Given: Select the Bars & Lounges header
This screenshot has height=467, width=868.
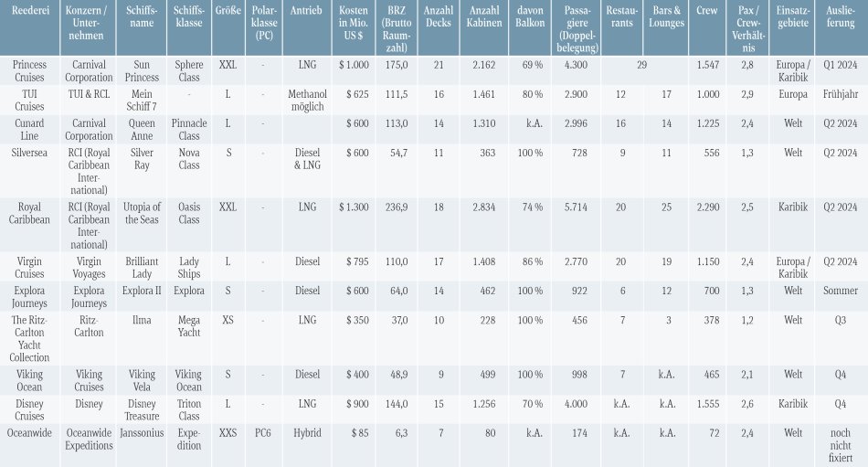Looking at the screenshot, I should (x=666, y=16).
